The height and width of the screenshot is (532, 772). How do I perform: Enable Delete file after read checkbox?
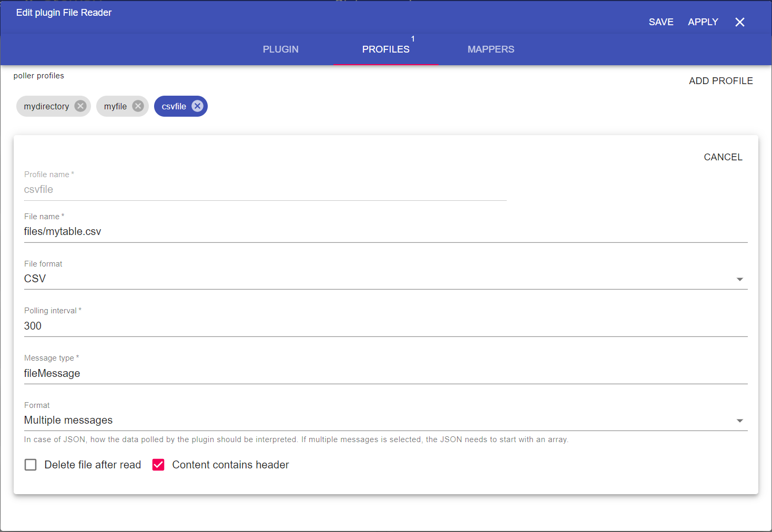pyautogui.click(x=31, y=465)
